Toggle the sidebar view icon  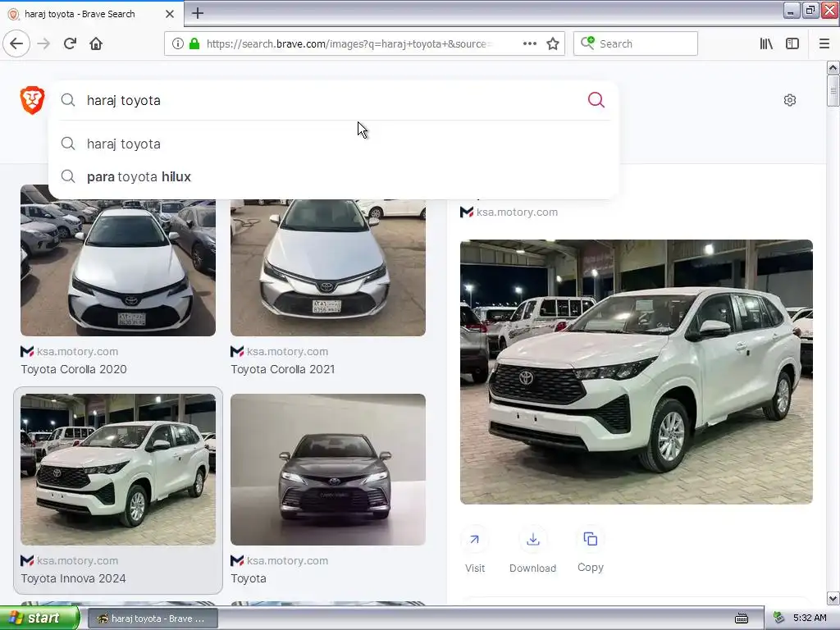[792, 43]
